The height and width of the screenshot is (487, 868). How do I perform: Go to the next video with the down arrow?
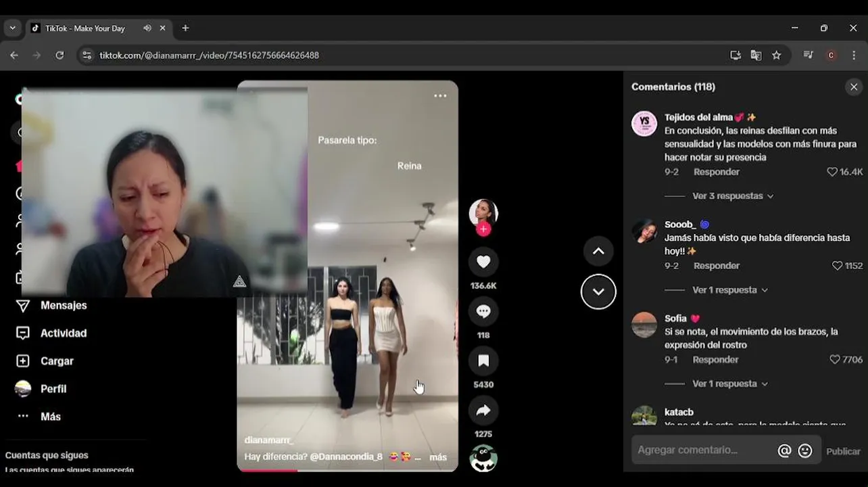coord(598,292)
